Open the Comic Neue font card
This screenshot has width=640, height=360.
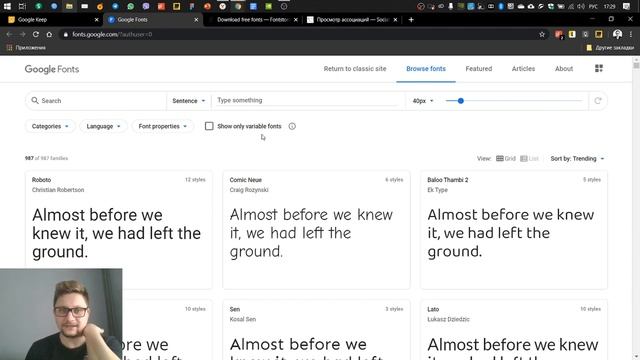[316, 230]
